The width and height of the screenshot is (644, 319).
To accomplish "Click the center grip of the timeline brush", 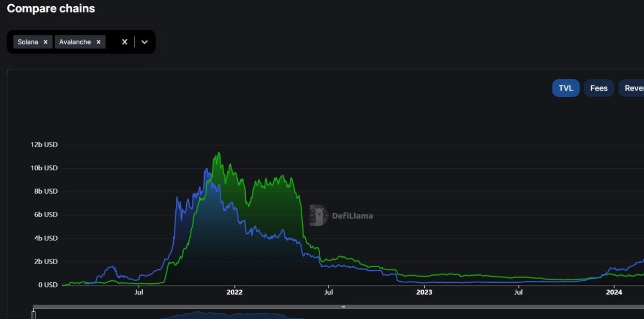I will 343,307.
